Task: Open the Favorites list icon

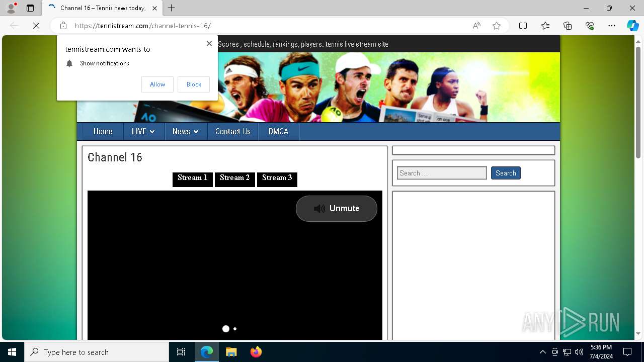Action: (545, 26)
